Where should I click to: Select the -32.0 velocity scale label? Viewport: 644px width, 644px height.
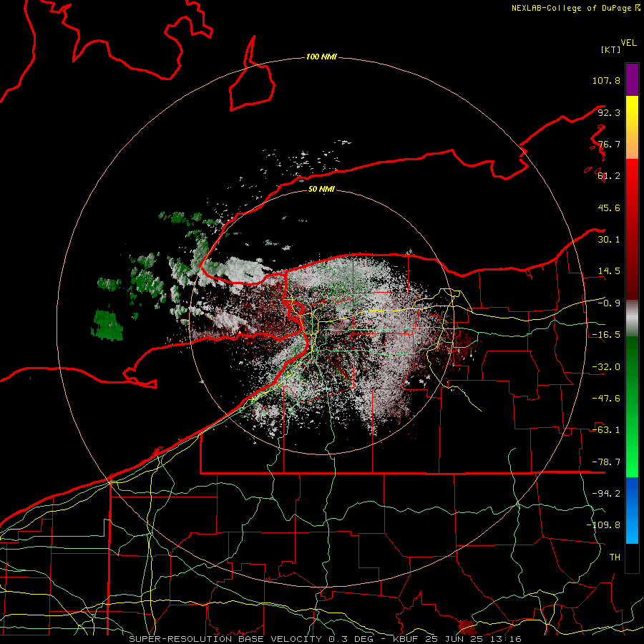point(606,367)
